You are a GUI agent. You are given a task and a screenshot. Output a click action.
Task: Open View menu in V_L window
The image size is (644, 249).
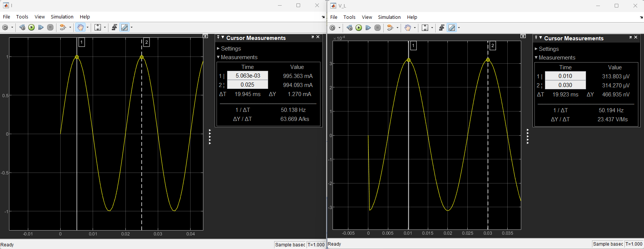point(367,17)
